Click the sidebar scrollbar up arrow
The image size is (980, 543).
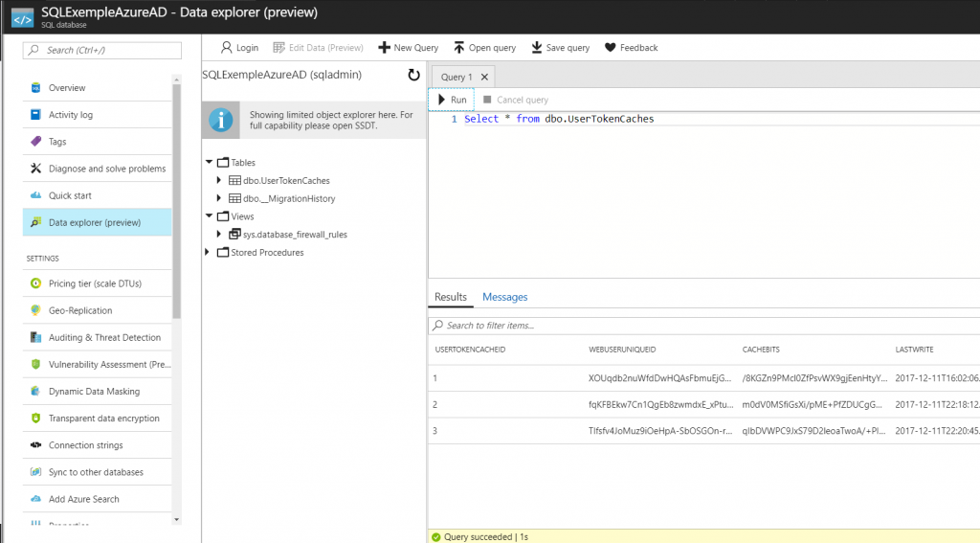pyautogui.click(x=176, y=79)
